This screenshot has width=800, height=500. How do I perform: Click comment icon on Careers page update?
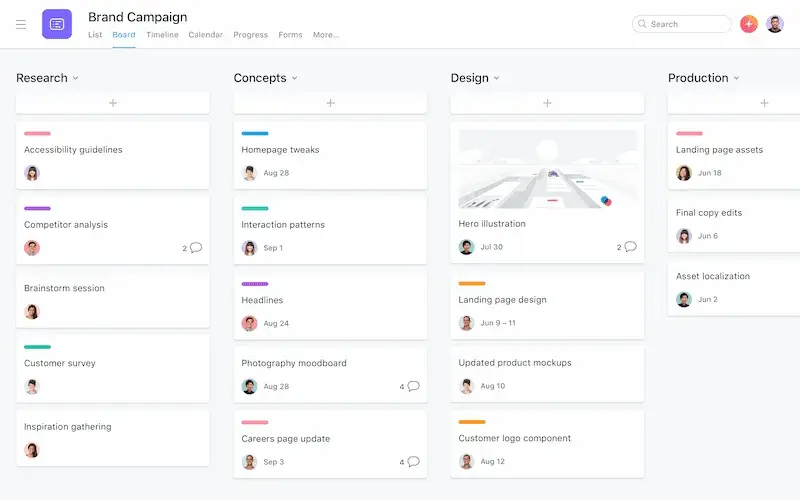tap(413, 462)
